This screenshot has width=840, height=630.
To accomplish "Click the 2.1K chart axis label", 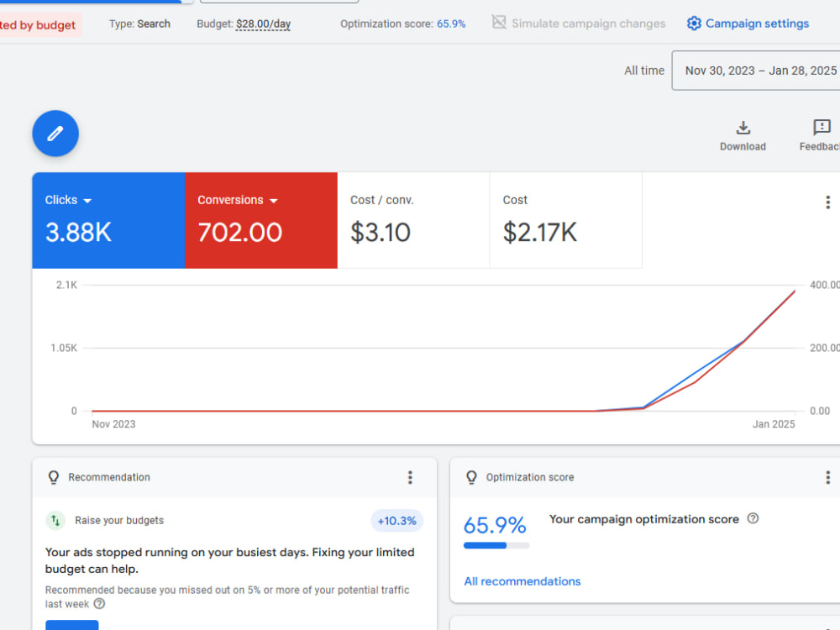I will (x=66, y=285).
